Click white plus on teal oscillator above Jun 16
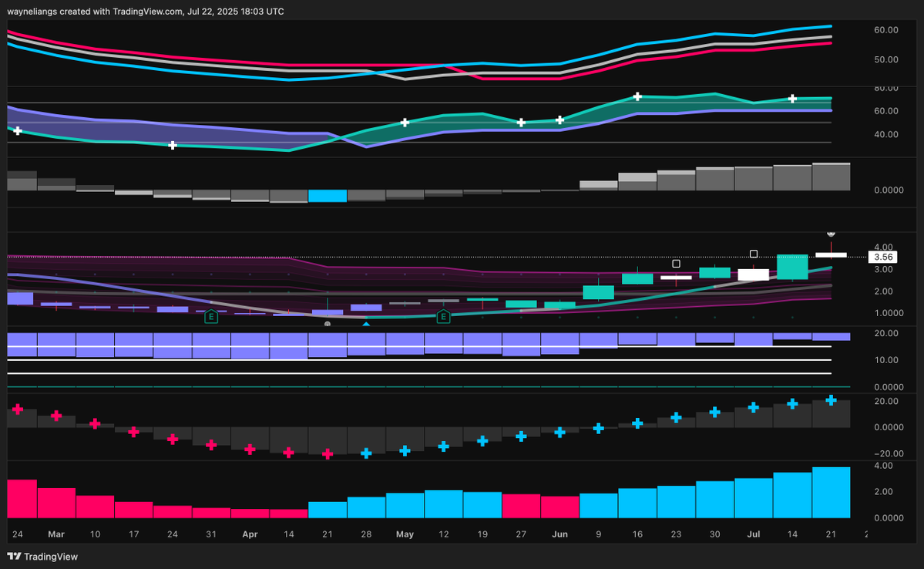Viewport: 924px width, 569px height. tap(637, 96)
